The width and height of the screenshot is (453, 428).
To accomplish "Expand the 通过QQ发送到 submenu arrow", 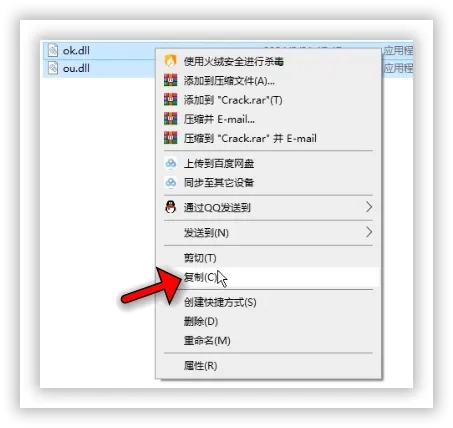I will [x=368, y=207].
